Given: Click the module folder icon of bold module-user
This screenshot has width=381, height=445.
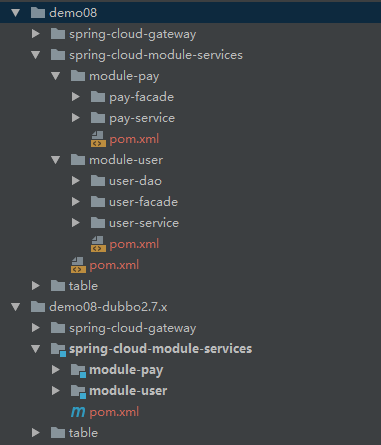Looking at the screenshot, I should click(x=78, y=392).
